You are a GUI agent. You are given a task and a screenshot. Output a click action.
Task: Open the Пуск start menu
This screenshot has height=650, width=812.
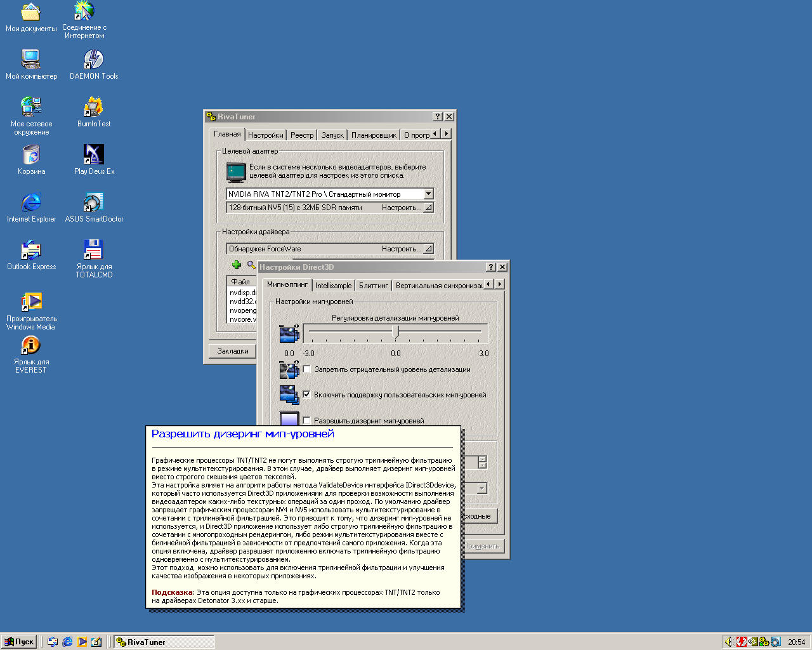19,642
